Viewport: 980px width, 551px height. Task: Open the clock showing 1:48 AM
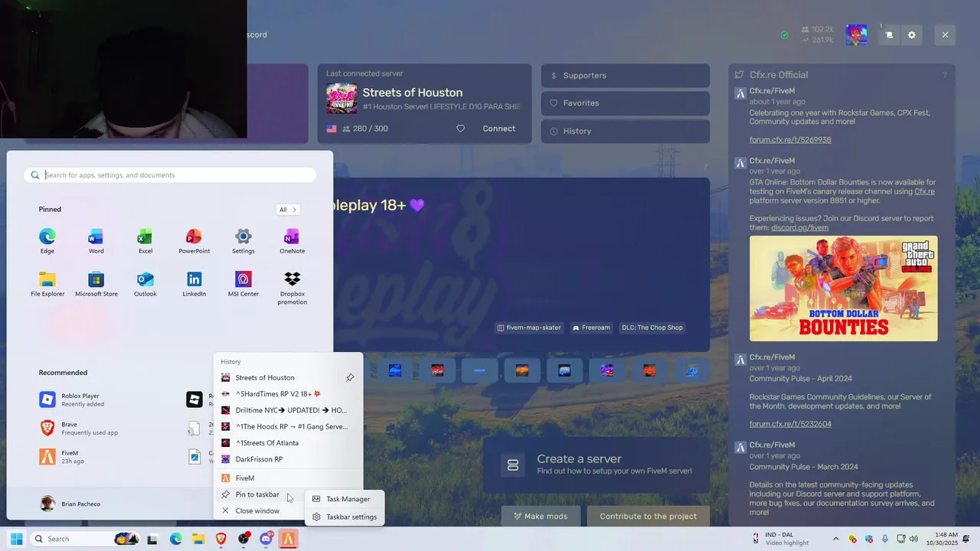pos(942,539)
